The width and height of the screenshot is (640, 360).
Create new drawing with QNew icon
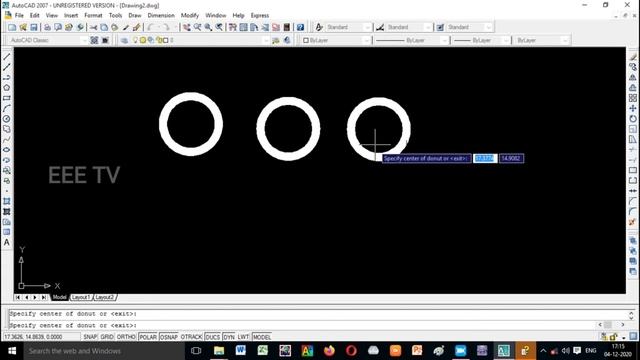[12, 27]
